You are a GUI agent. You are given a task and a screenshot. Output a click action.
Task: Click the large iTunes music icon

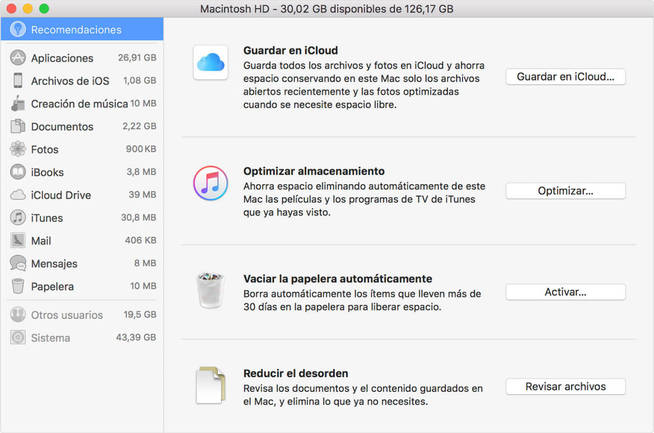211,183
